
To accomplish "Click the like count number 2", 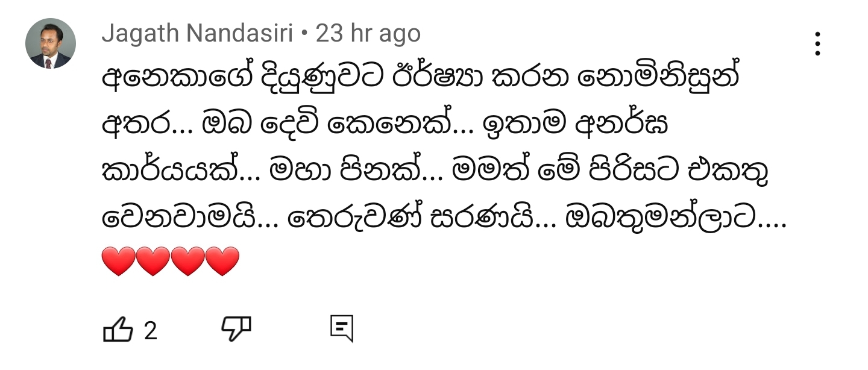I will click(x=150, y=331).
